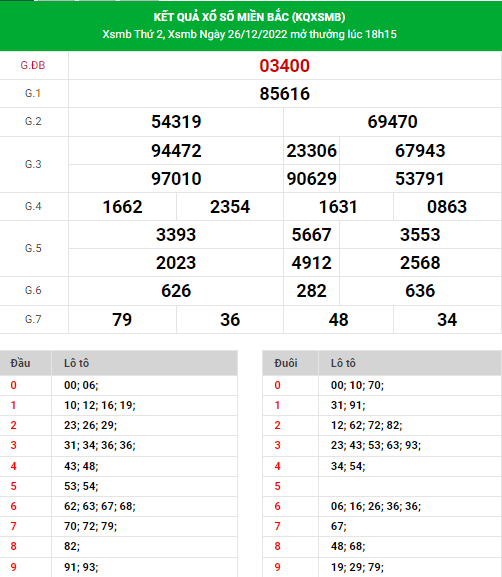This screenshot has height=577, width=502.
Task: Click tail row 3 lô tô values
Action: coord(376,445)
